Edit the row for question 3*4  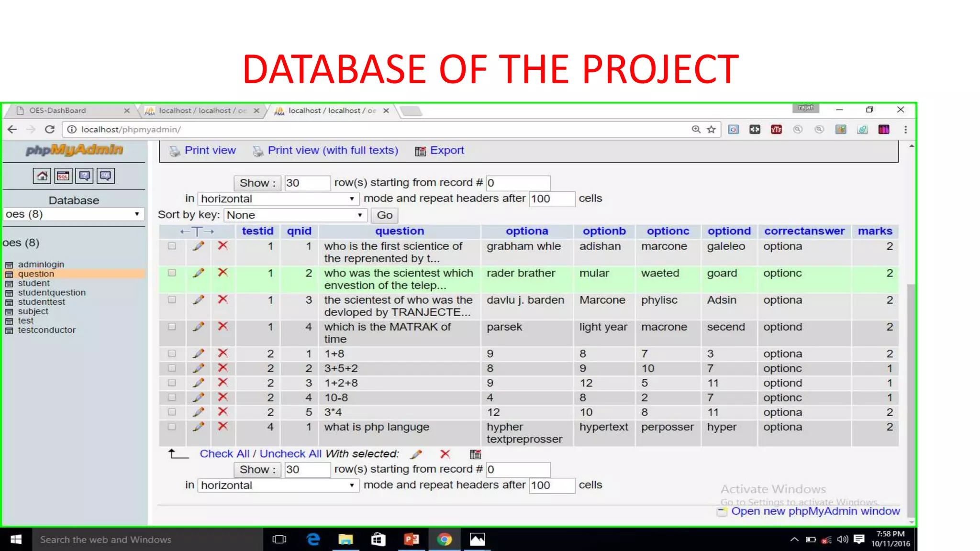[x=198, y=412]
